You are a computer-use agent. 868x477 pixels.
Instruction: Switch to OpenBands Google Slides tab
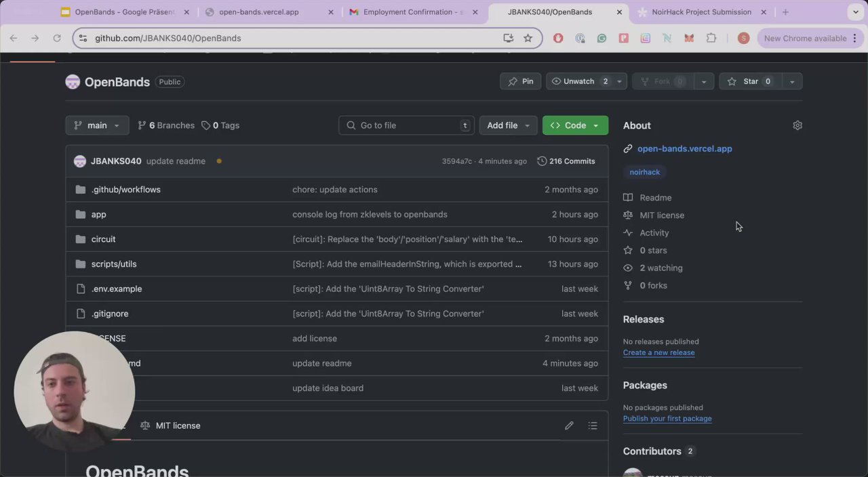(125, 12)
